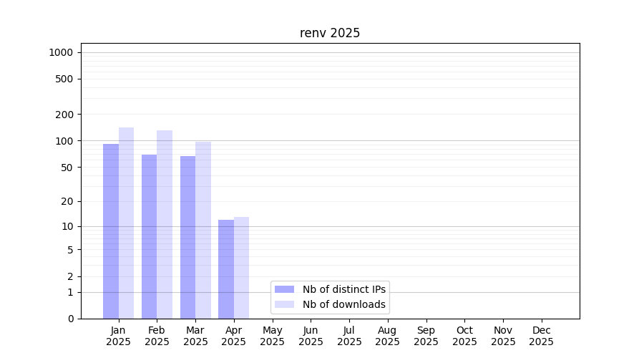
Task: Click the 'renv 2025' chart title
Action: tap(330, 33)
